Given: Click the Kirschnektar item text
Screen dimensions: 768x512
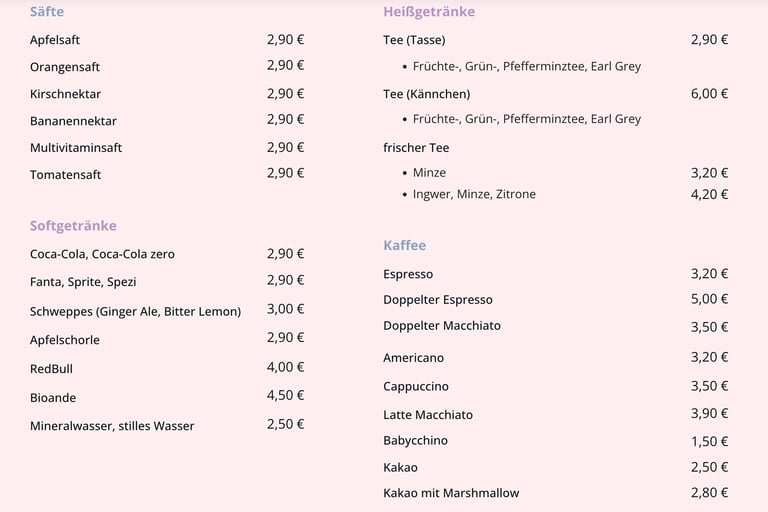Looking at the screenshot, I should point(65,94).
